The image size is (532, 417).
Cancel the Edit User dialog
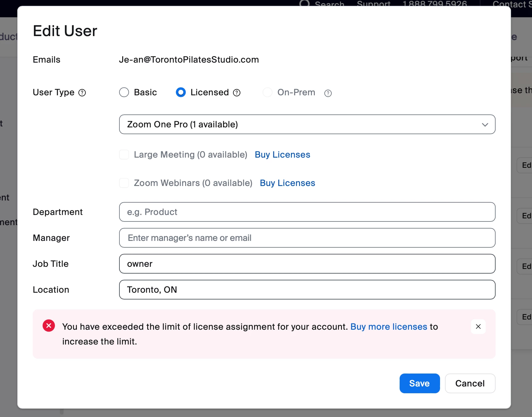coord(470,383)
